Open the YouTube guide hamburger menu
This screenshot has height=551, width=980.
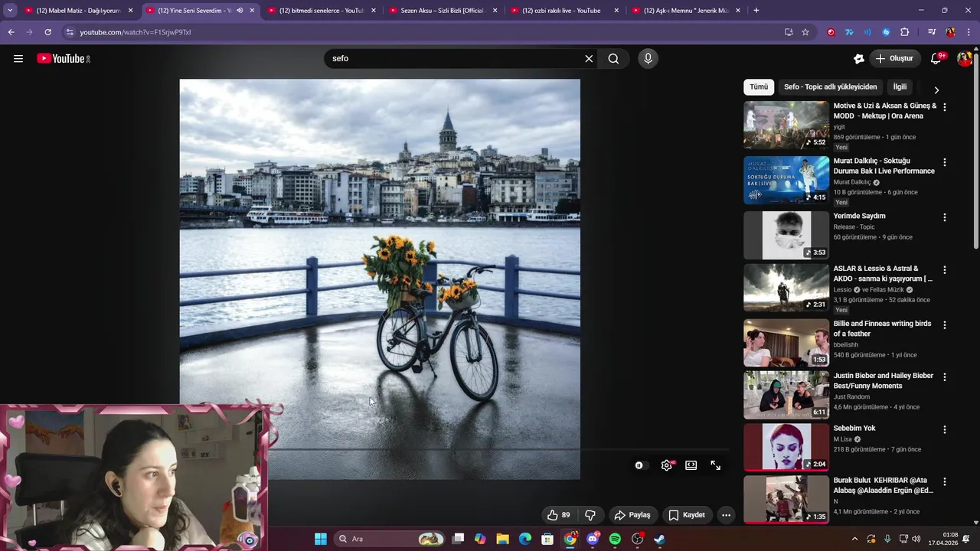click(x=18, y=58)
